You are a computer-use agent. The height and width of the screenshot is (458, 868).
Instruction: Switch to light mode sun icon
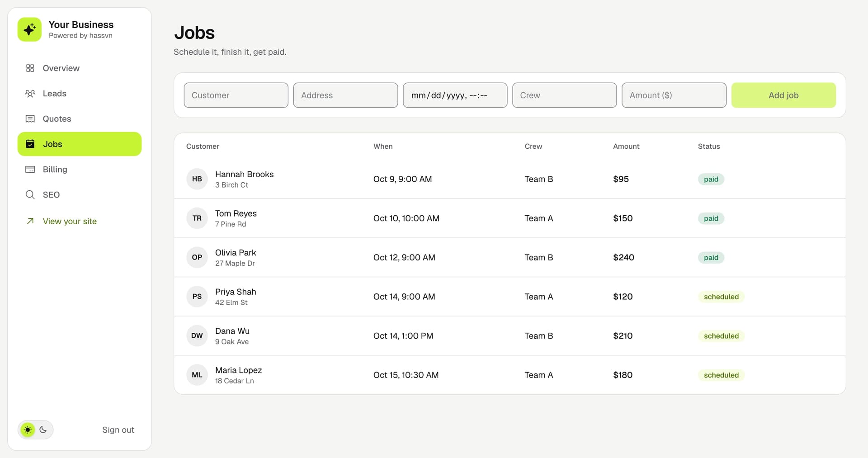(28, 430)
